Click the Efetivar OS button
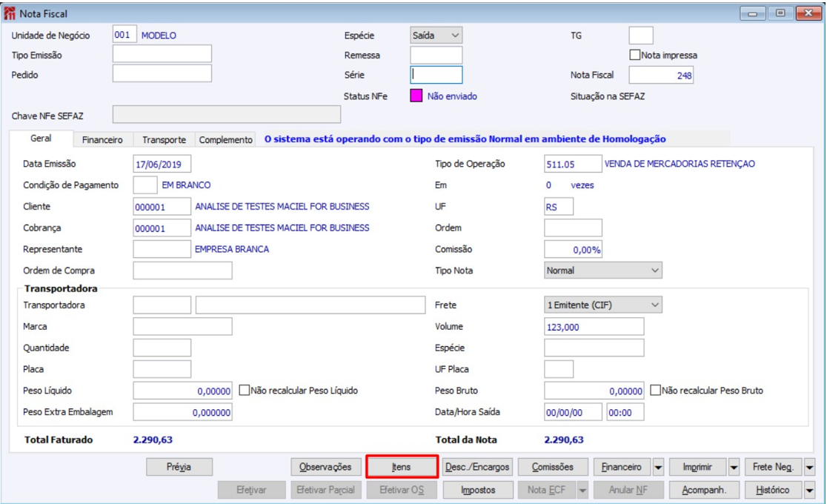The width and height of the screenshot is (827, 504). 402,490
